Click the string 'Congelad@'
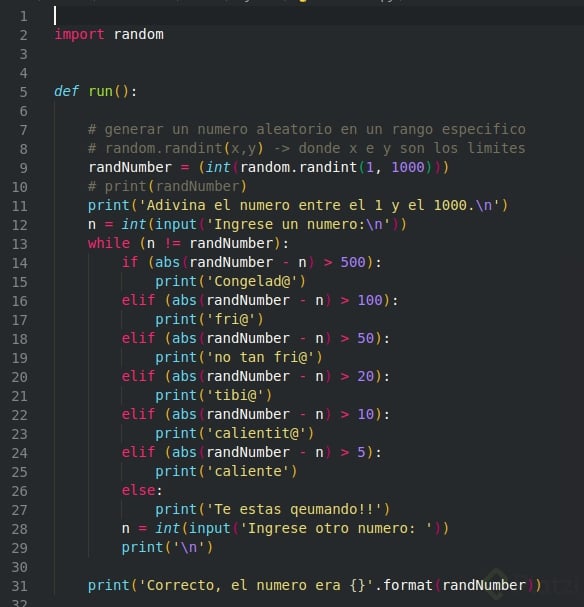Image resolution: width=584 pixels, height=607 pixels. click(252, 281)
